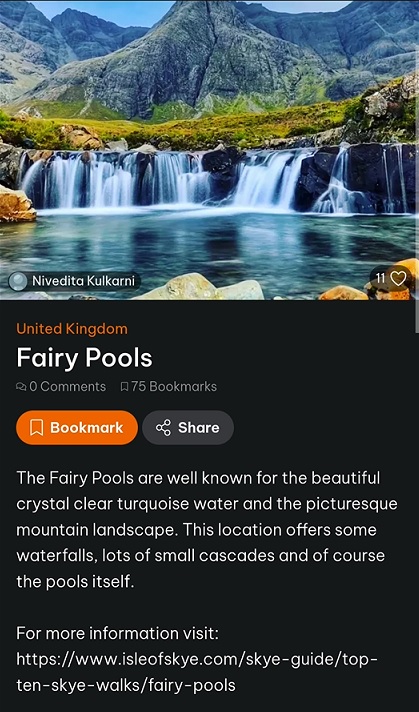Open the isleofskye.com fairy-pools URL

pyautogui.click(x=197, y=672)
